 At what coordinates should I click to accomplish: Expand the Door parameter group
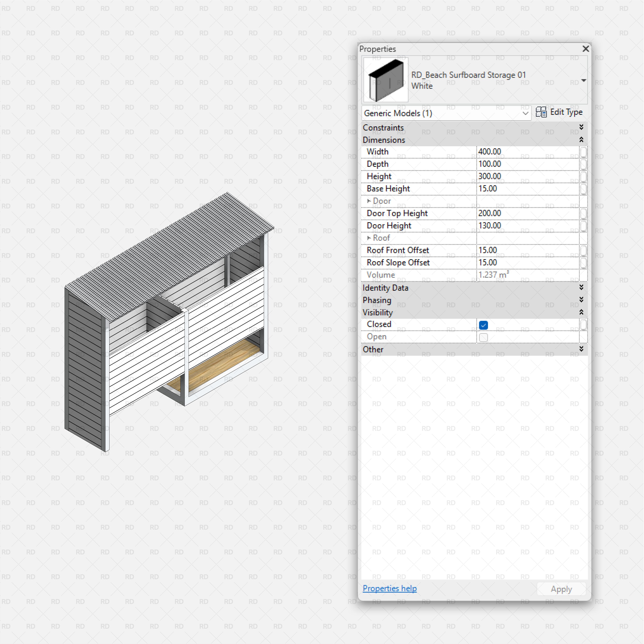coord(369,201)
